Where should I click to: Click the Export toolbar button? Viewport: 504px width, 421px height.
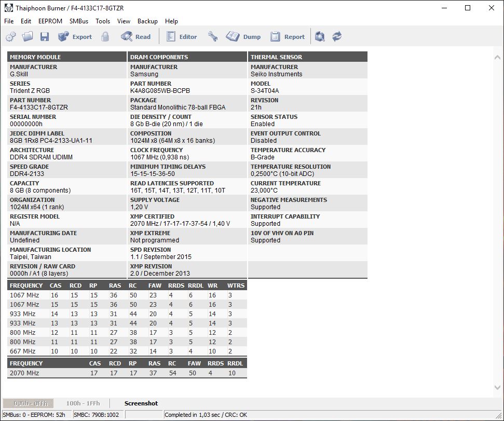click(x=75, y=37)
